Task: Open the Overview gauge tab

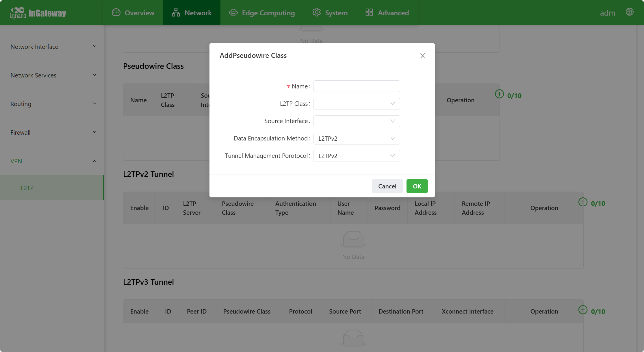Action: click(133, 13)
